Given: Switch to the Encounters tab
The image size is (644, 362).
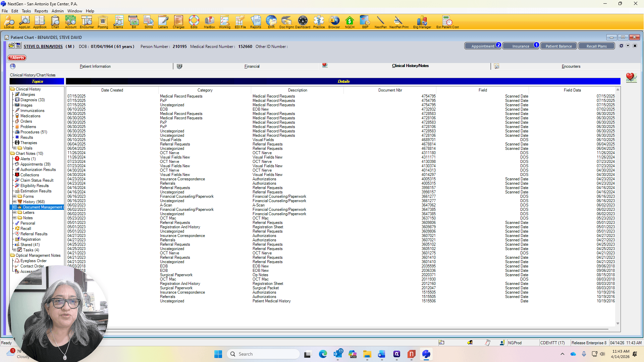Looking at the screenshot, I should click(571, 66).
